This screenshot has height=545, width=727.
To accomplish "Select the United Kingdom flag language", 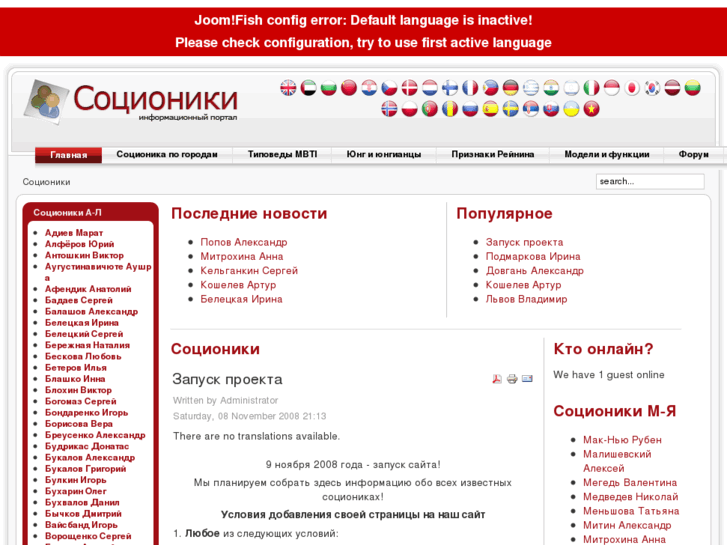I will tap(288, 88).
